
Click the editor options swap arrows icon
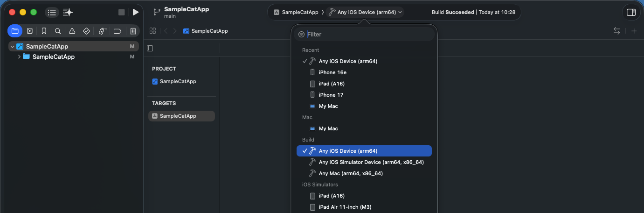[x=616, y=31]
